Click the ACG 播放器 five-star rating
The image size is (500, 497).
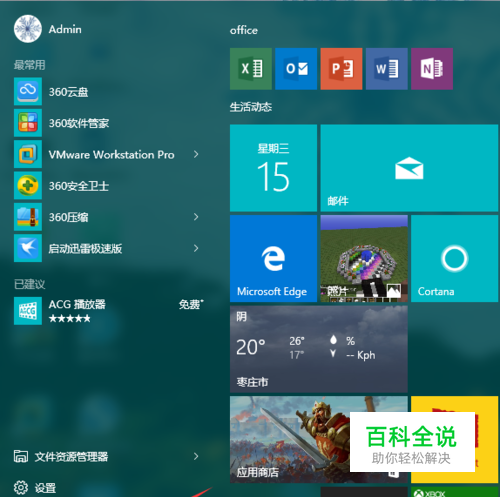[x=69, y=319]
